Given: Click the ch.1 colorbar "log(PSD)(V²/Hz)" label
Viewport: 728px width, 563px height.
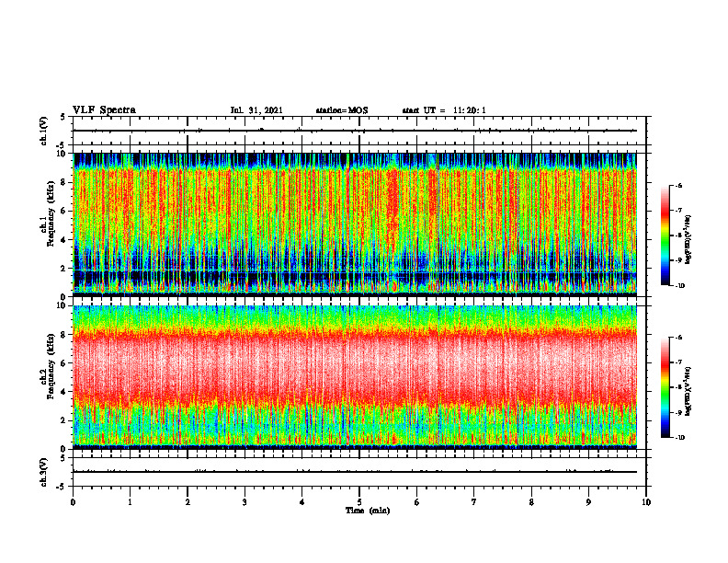Looking at the screenshot, I should pos(688,240).
